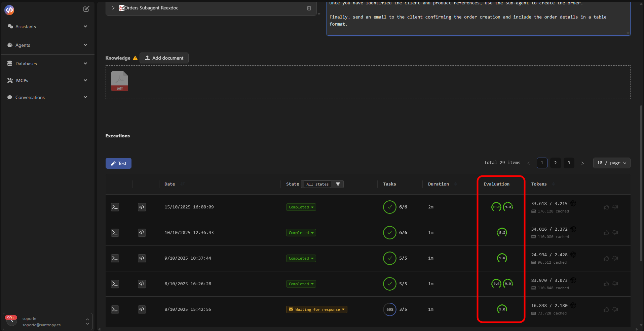Open the Waiting for response state dropdown
Image resolution: width=644 pixels, height=331 pixels.
317,309
